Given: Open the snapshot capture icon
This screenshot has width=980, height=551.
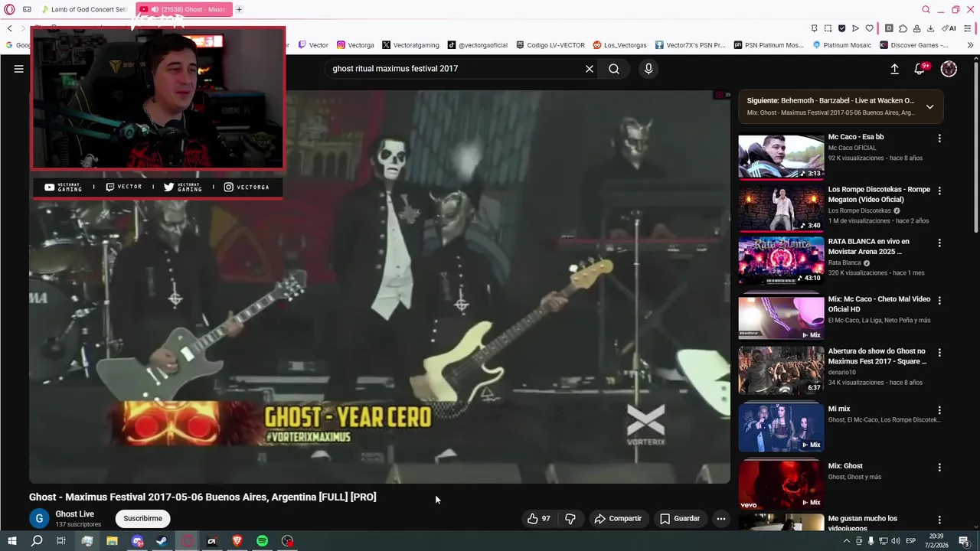Looking at the screenshot, I should click(828, 28).
